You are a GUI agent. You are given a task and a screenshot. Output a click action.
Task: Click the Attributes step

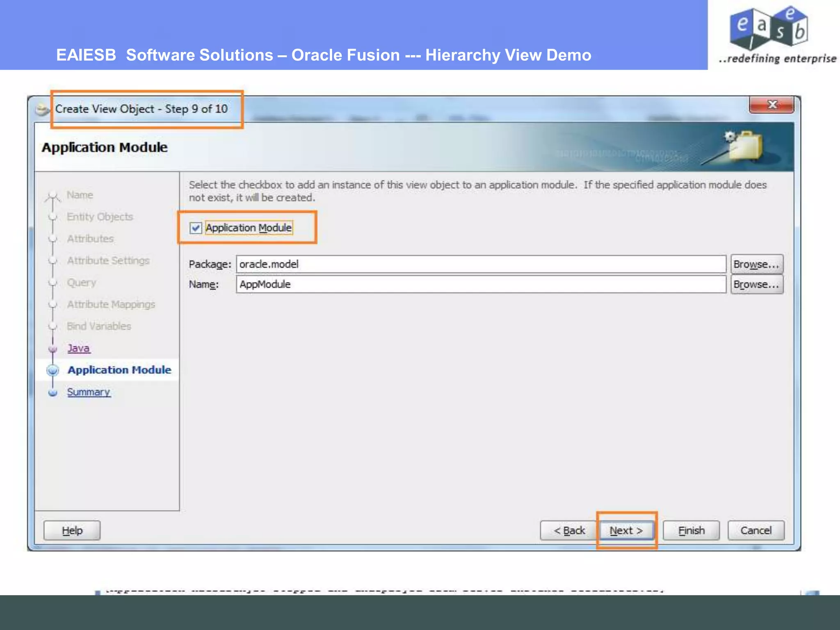tap(90, 239)
